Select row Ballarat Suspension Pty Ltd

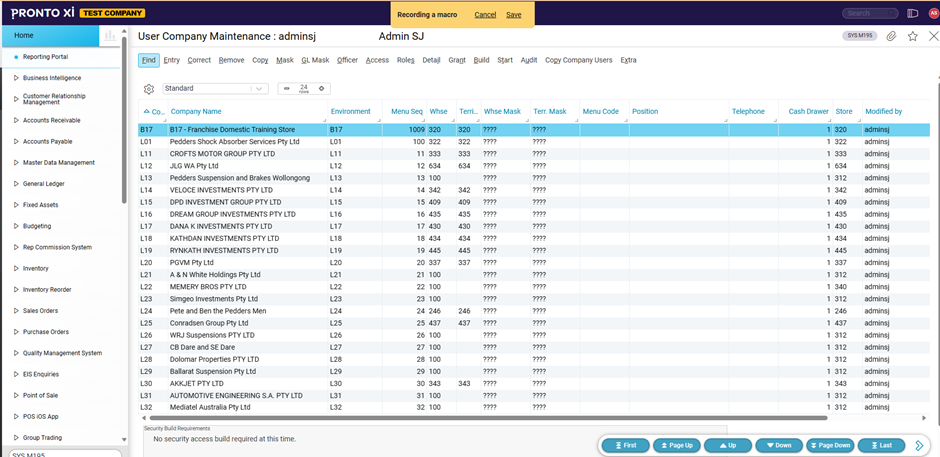[x=534, y=371]
